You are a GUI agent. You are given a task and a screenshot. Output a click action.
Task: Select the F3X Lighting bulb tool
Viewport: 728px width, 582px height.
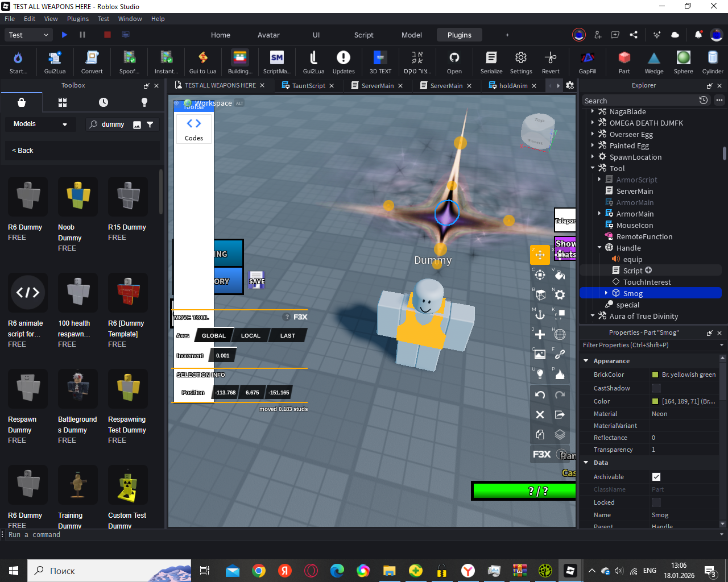(540, 375)
